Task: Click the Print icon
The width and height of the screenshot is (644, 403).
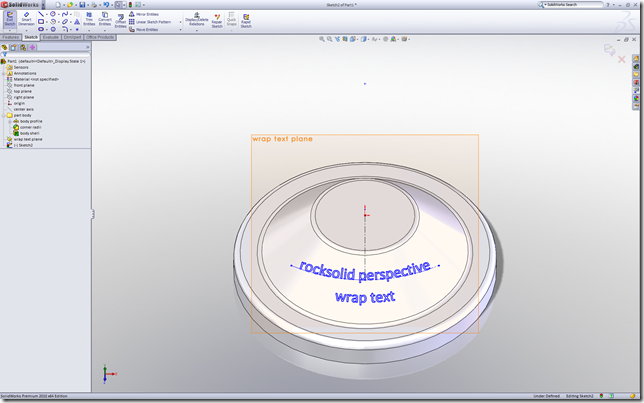Action: pos(94,5)
